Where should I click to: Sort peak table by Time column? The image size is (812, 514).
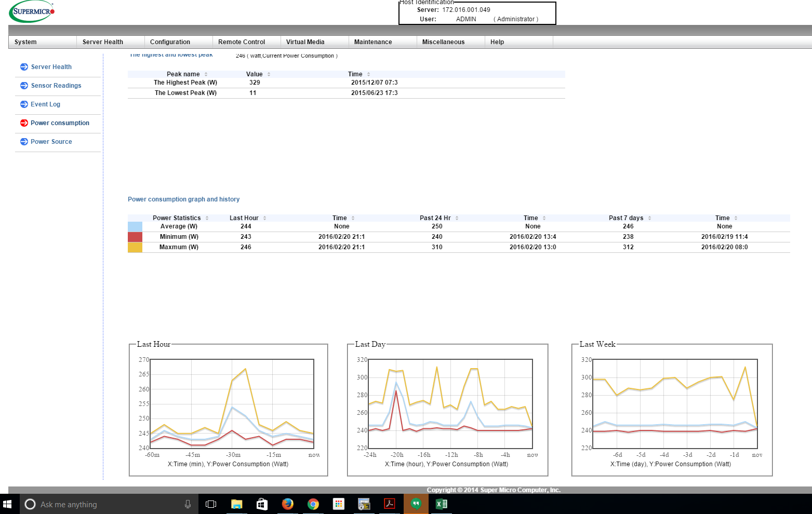(359, 74)
